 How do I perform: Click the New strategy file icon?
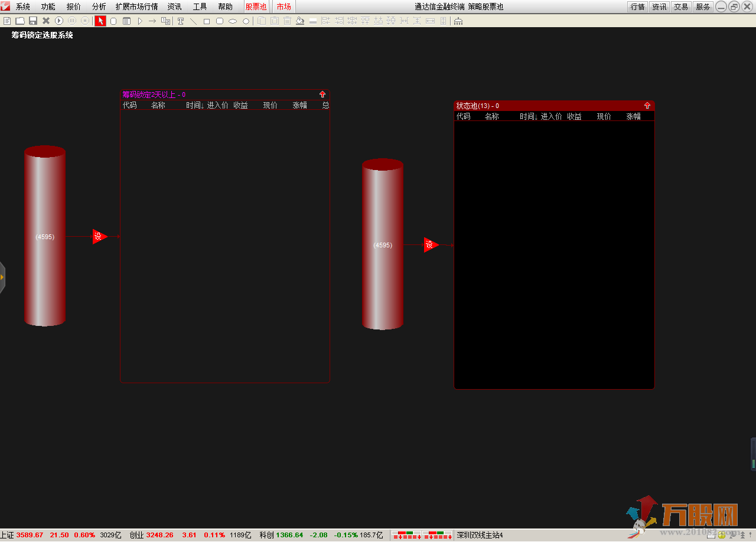click(x=7, y=21)
